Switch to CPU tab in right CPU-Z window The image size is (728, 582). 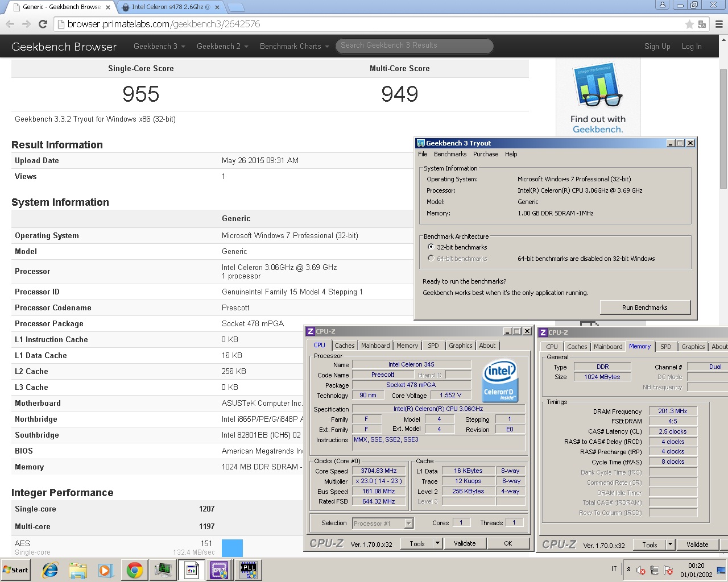coord(552,347)
